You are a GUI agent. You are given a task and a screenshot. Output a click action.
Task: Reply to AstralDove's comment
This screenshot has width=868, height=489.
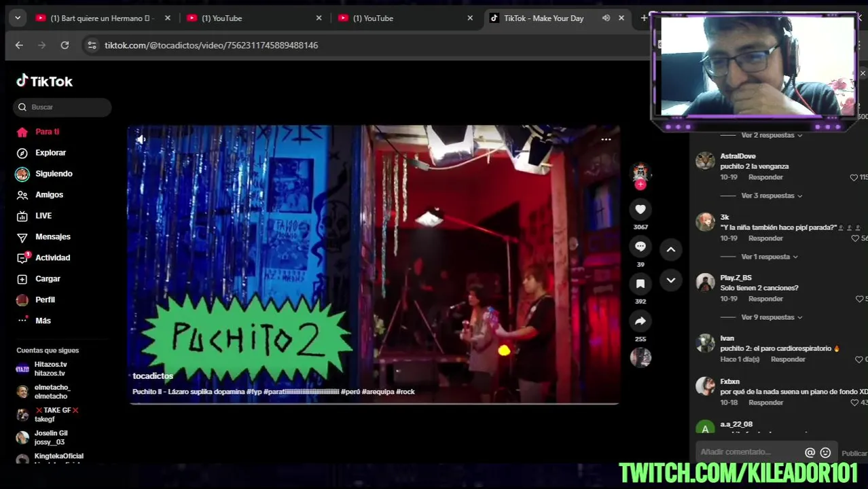765,177
